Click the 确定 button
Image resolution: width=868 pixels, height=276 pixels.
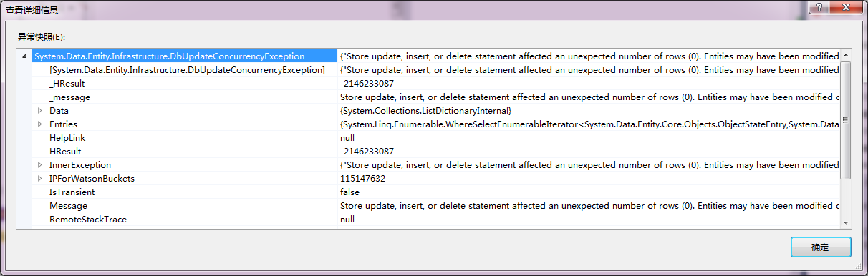click(821, 247)
